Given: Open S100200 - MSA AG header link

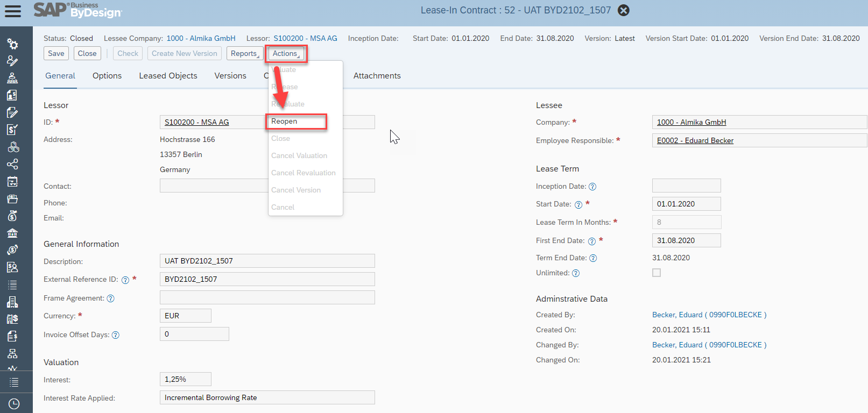Looking at the screenshot, I should [x=306, y=38].
